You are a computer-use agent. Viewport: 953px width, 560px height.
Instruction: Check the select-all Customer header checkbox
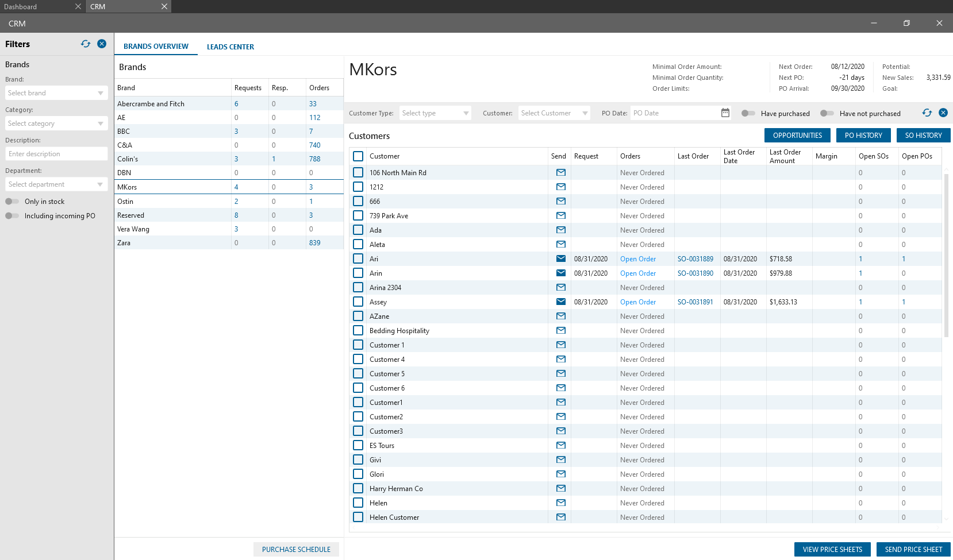pos(358,156)
